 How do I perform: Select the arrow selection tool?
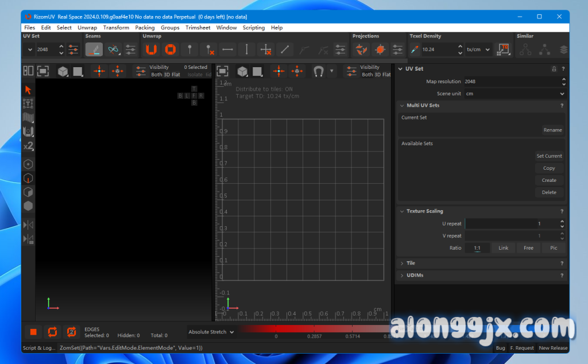click(x=28, y=90)
